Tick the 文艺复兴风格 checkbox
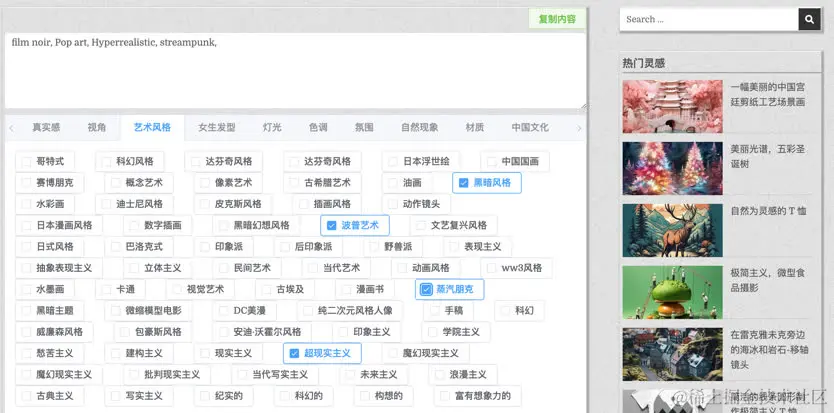Screen dimensions: 834x413 [421, 225]
